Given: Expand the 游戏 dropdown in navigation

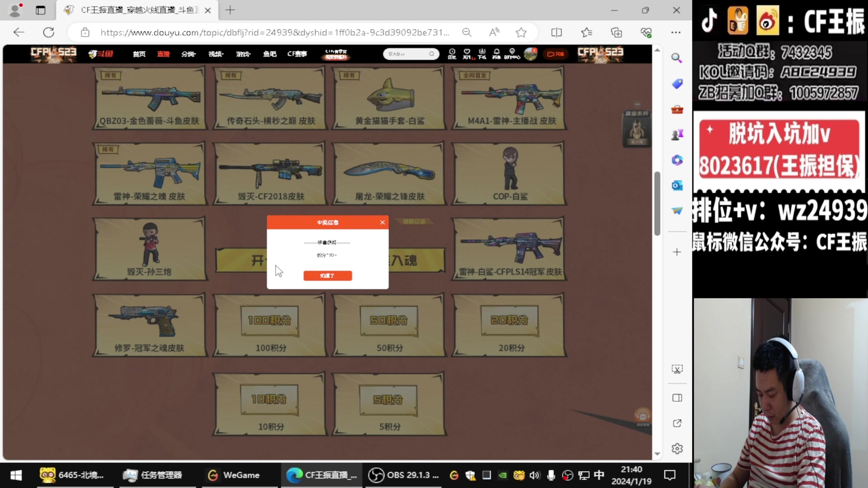Looking at the screenshot, I should click(243, 54).
